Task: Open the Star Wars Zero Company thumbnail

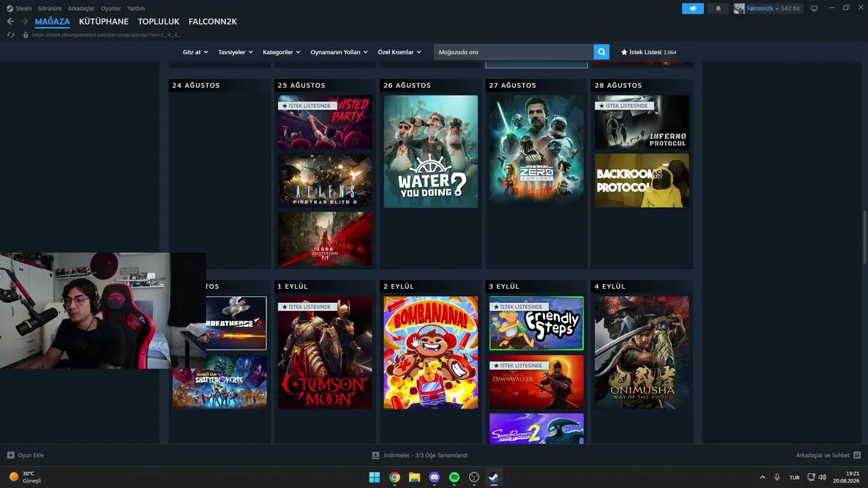Action: click(536, 151)
